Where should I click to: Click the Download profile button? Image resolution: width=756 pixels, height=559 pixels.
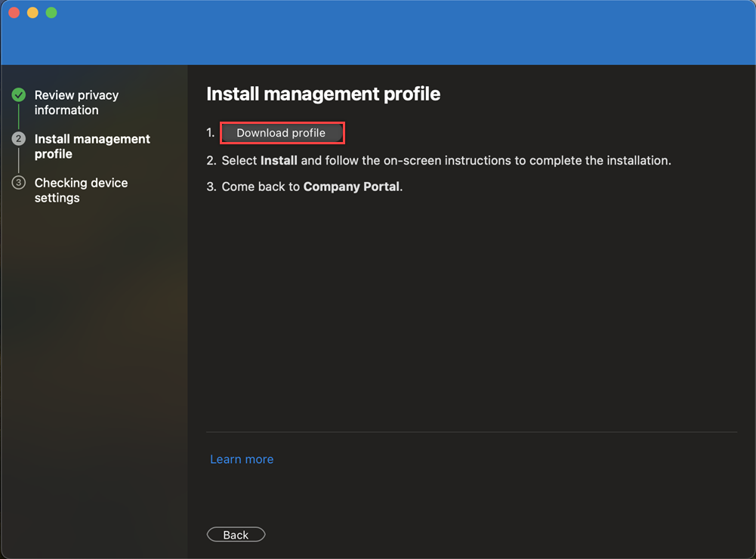(x=281, y=133)
